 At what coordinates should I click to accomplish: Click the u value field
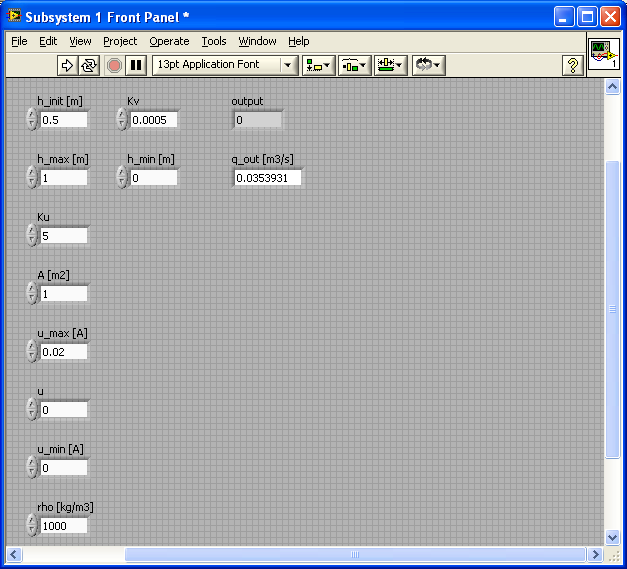[64, 410]
